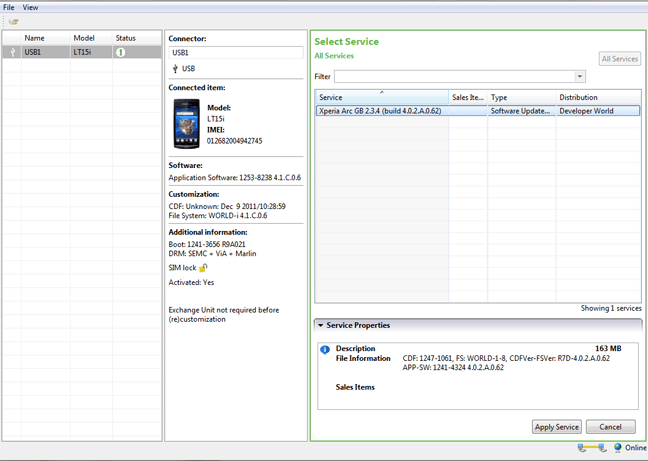Click the Status column header in the device list

[137, 38]
